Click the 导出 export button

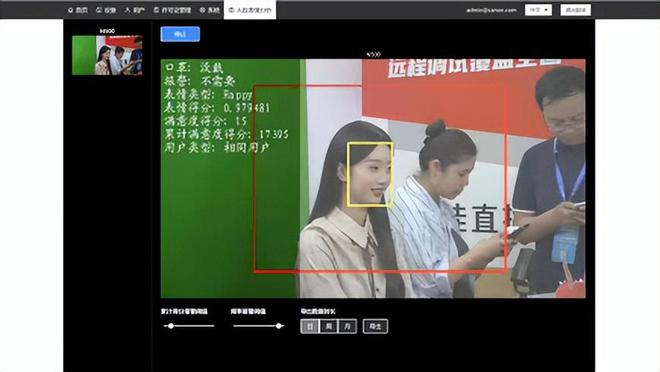tap(375, 326)
